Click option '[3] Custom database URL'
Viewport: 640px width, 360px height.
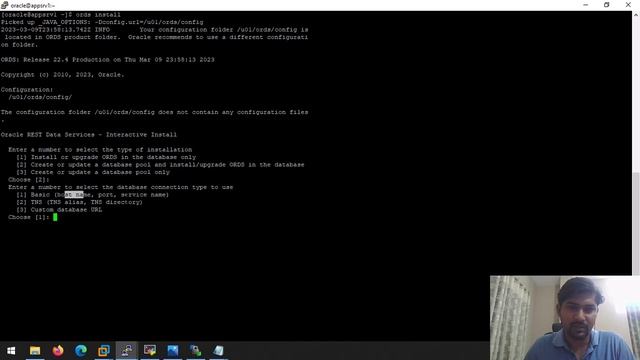[59, 210]
